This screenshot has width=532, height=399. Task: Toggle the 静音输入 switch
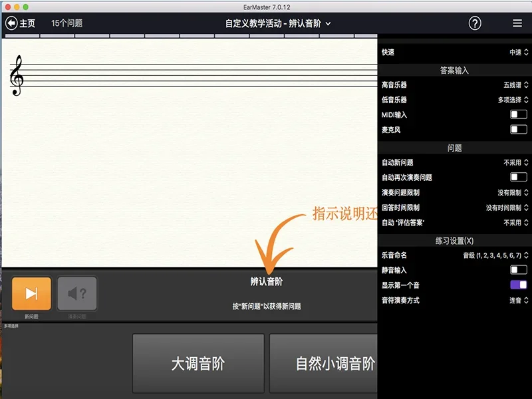(519, 270)
